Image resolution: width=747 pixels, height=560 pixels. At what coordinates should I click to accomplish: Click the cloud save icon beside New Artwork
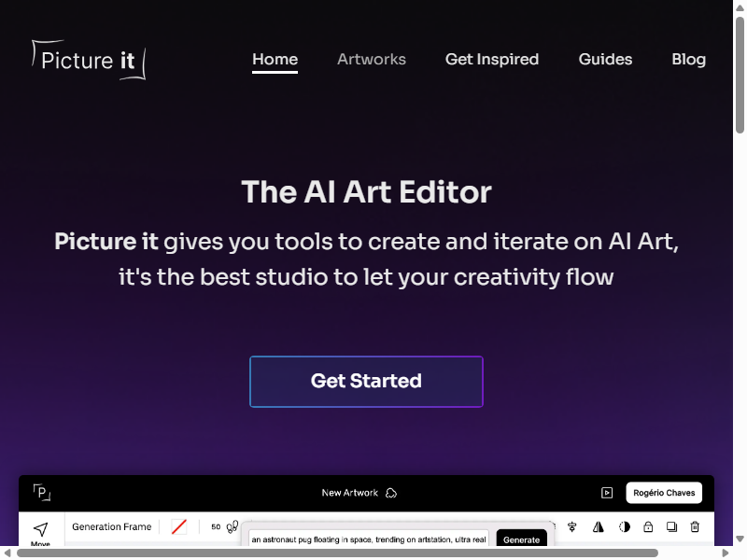[x=391, y=493]
